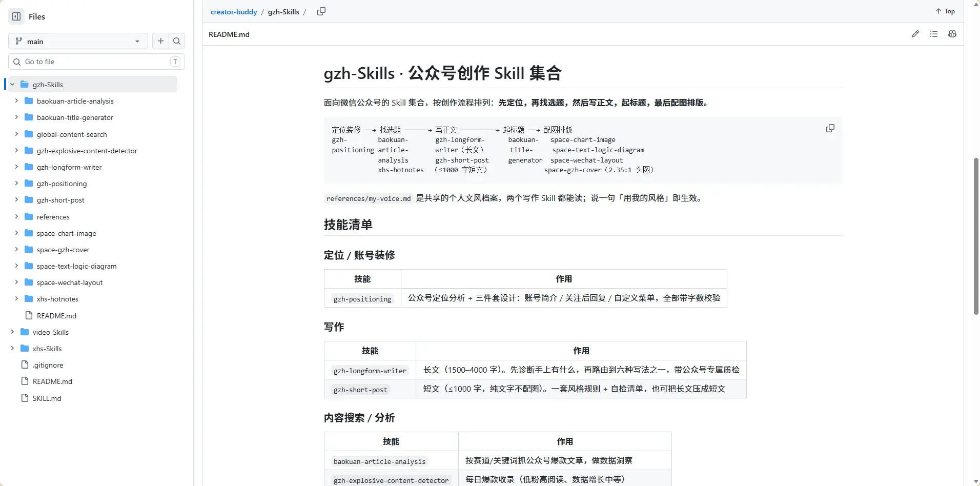The width and height of the screenshot is (980, 486).
Task: Click the video-Skills folder icon
Action: point(25,332)
